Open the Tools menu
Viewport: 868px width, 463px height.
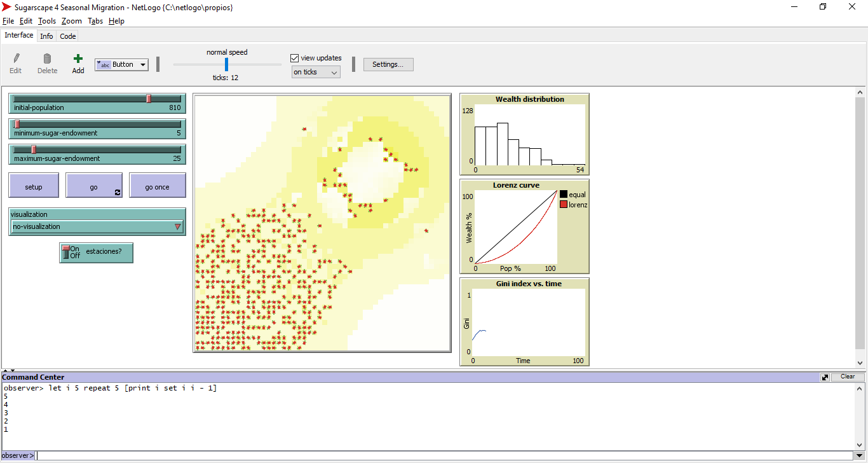click(47, 21)
